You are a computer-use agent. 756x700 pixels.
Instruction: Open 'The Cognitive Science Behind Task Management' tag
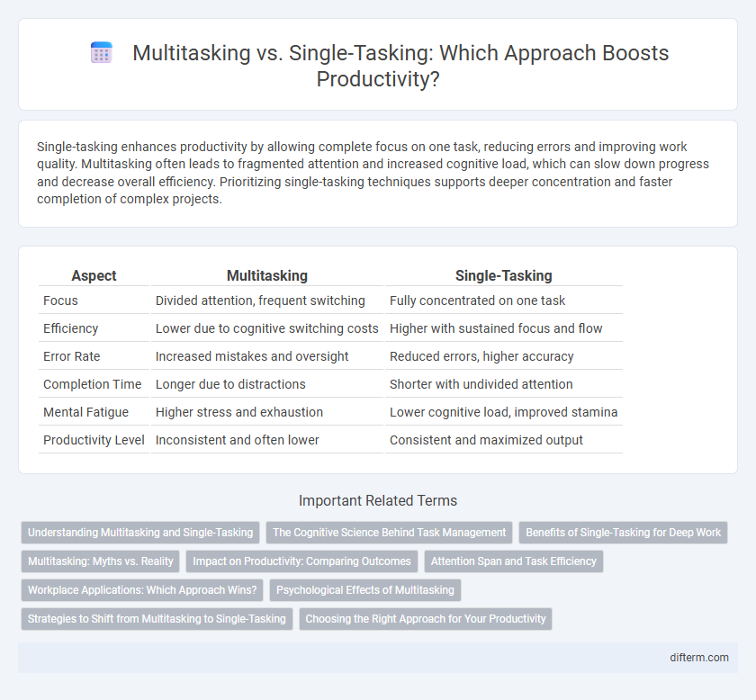389,533
